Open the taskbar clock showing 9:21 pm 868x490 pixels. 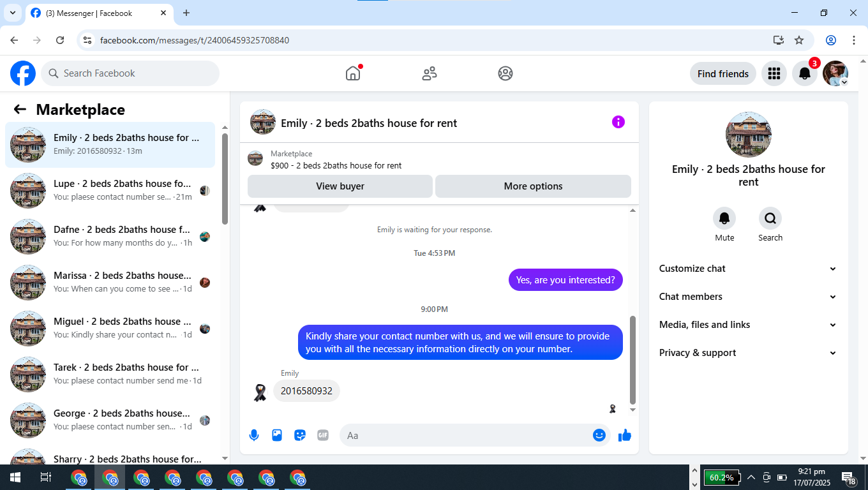[811, 477]
